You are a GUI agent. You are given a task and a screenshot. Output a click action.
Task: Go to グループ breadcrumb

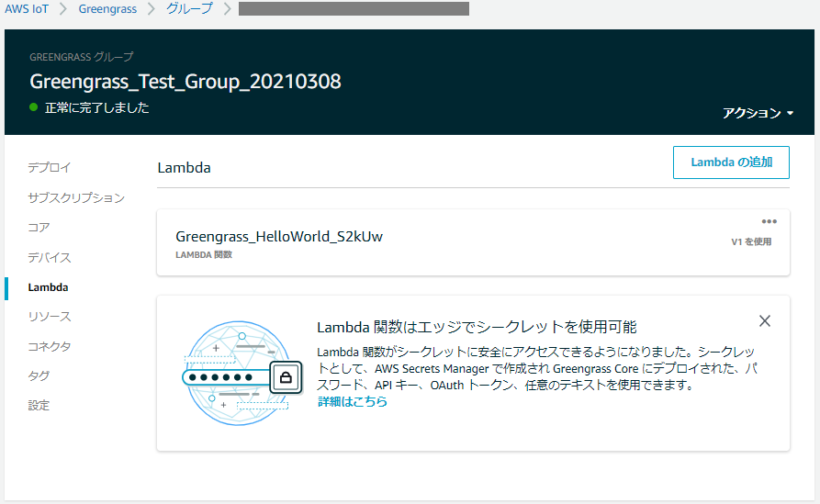tap(189, 9)
